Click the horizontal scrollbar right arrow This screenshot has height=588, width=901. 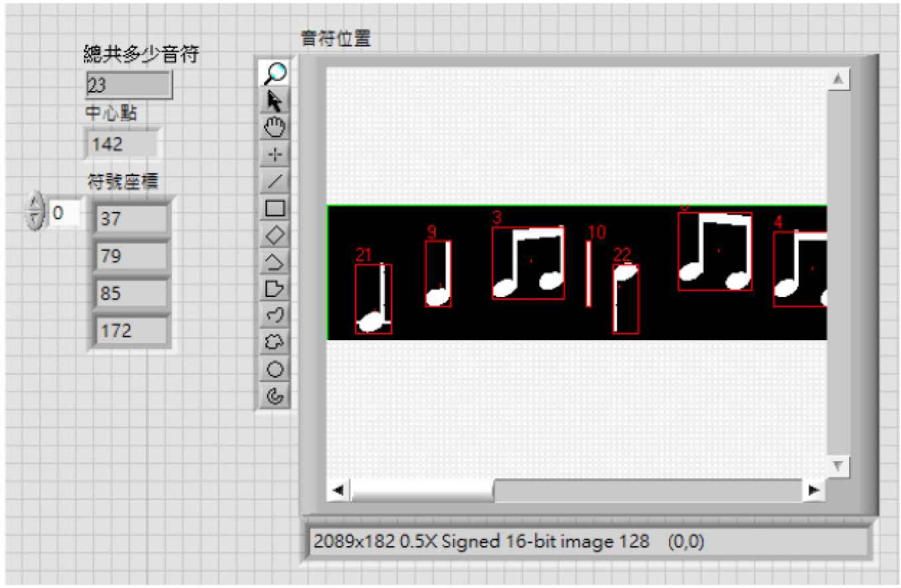813,491
